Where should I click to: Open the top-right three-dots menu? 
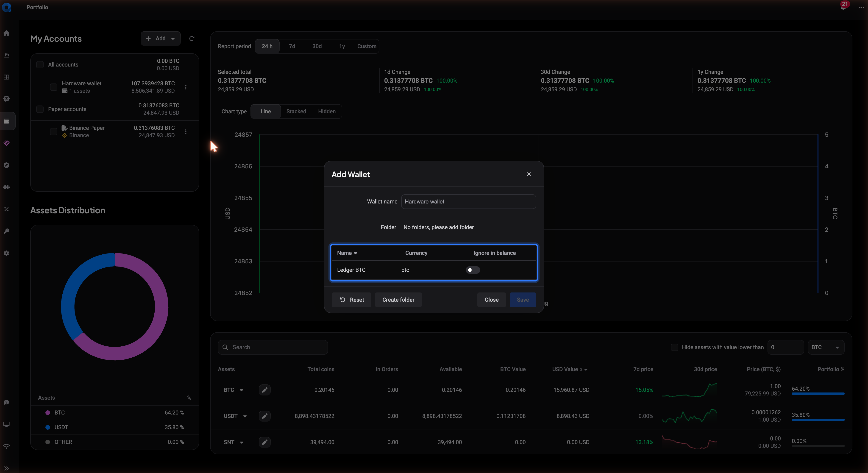[861, 7]
